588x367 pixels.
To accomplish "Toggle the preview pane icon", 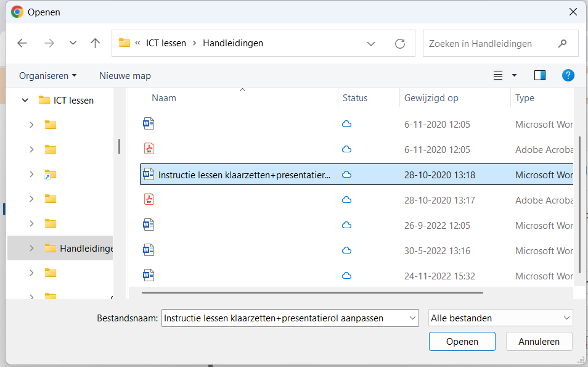I will pyautogui.click(x=540, y=75).
